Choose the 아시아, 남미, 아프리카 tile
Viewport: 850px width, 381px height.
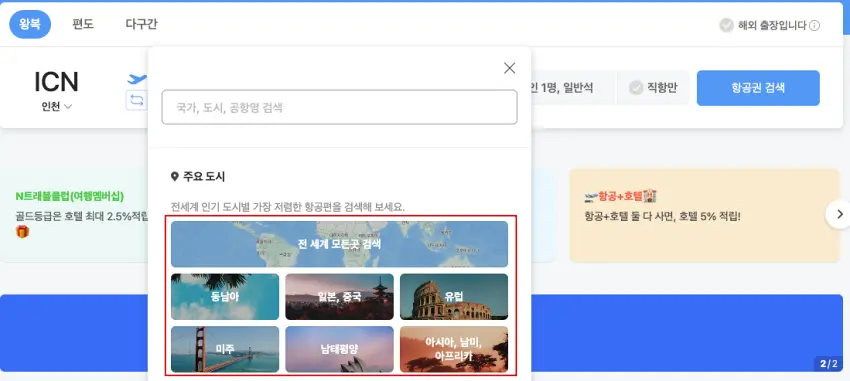(454, 349)
